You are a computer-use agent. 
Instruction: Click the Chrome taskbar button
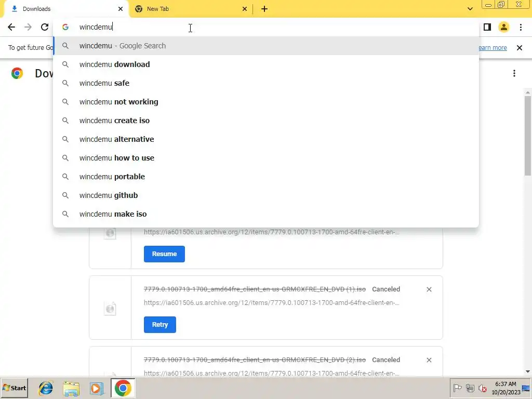point(123,388)
